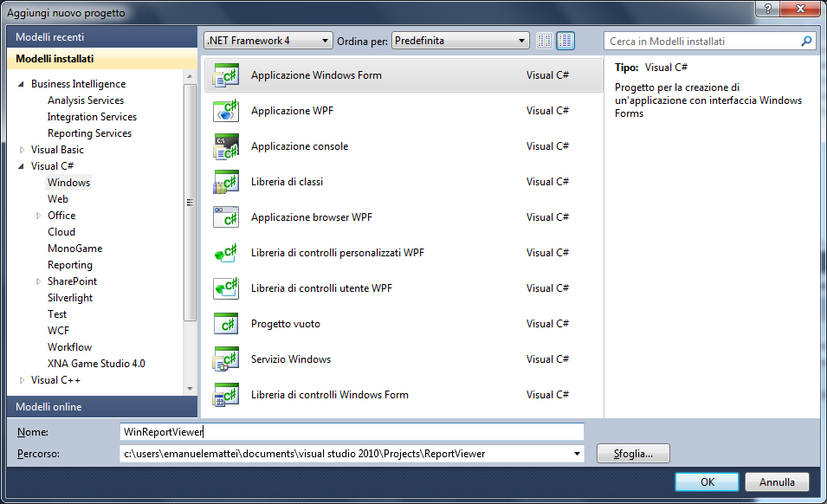This screenshot has height=504, width=827.
Task: Open the Ordina per Predefinita dropdown
Action: click(460, 41)
